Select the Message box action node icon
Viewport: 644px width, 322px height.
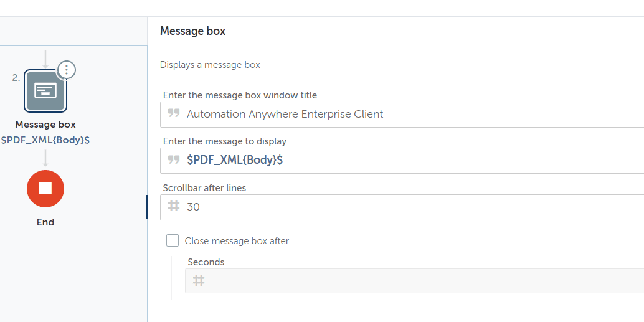[45, 91]
